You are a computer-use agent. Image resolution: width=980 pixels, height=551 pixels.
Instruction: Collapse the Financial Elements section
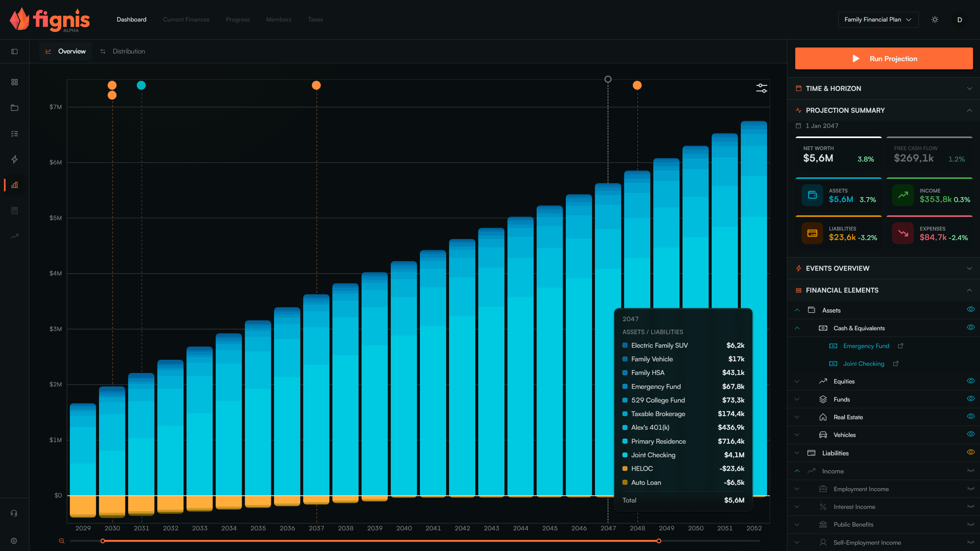click(883, 290)
